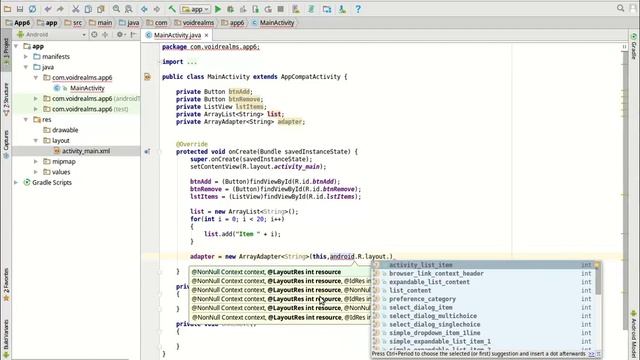Synchronize project with the refresh icon
The image size is (640, 360).
coord(32,9)
